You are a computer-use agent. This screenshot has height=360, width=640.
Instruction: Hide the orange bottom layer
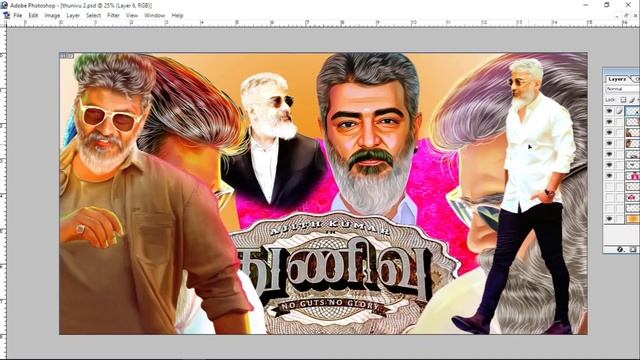pyautogui.click(x=609, y=219)
